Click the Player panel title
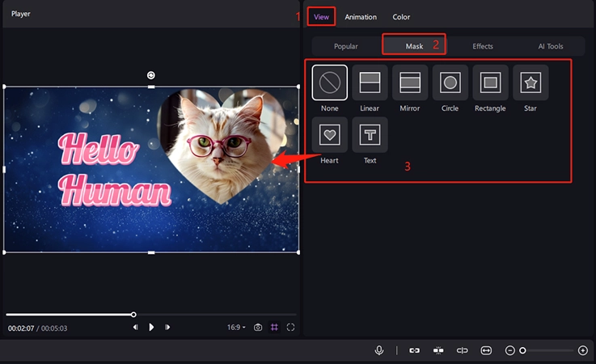Screen dimensions: 596x364 (20, 14)
